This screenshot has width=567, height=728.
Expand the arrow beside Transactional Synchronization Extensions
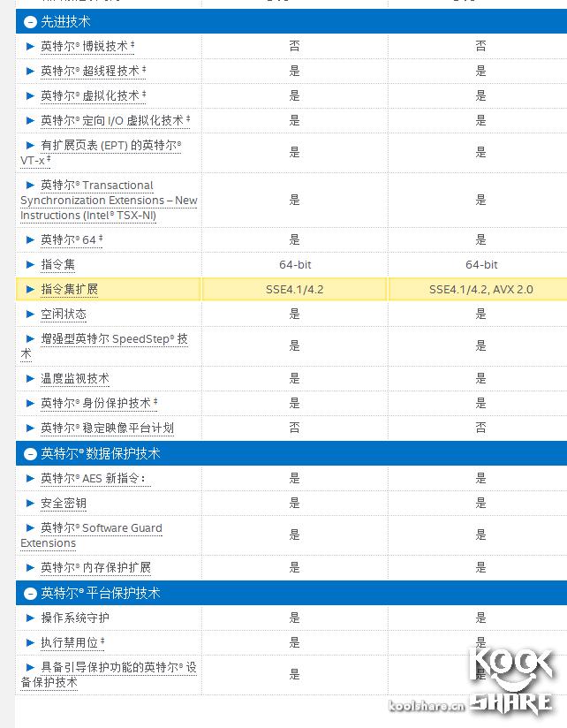30,186
